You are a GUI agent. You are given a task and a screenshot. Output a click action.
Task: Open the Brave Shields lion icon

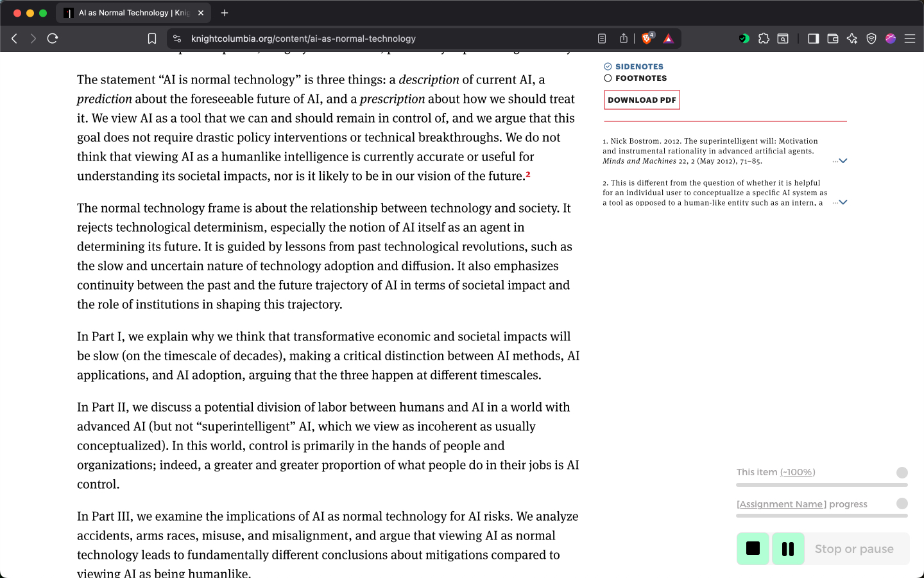(x=647, y=39)
